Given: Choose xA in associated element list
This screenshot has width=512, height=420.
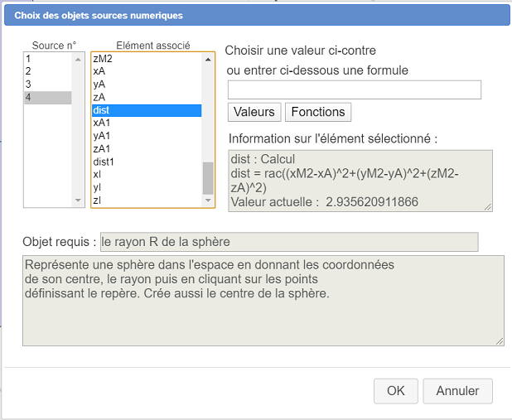Looking at the screenshot, I should pos(147,71).
